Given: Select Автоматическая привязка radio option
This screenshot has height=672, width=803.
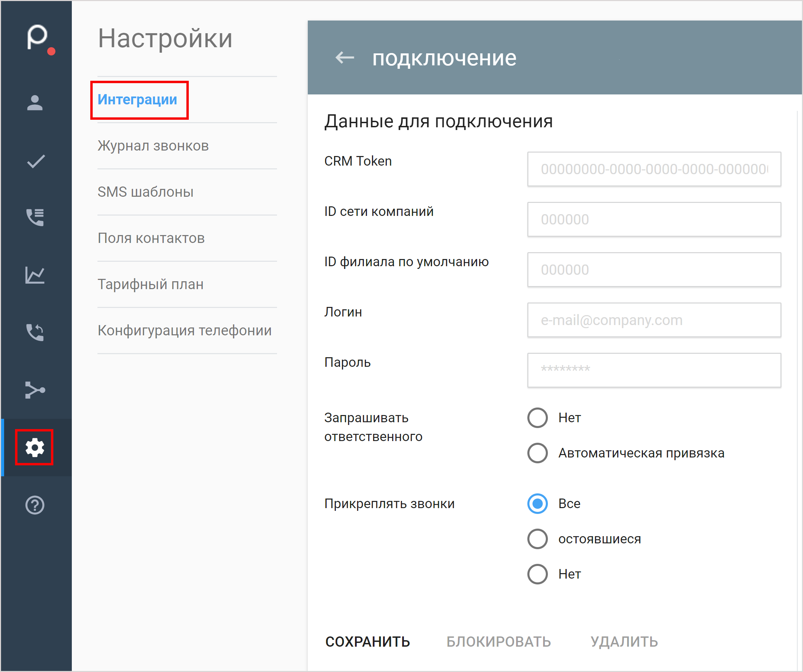Looking at the screenshot, I should pos(537,453).
